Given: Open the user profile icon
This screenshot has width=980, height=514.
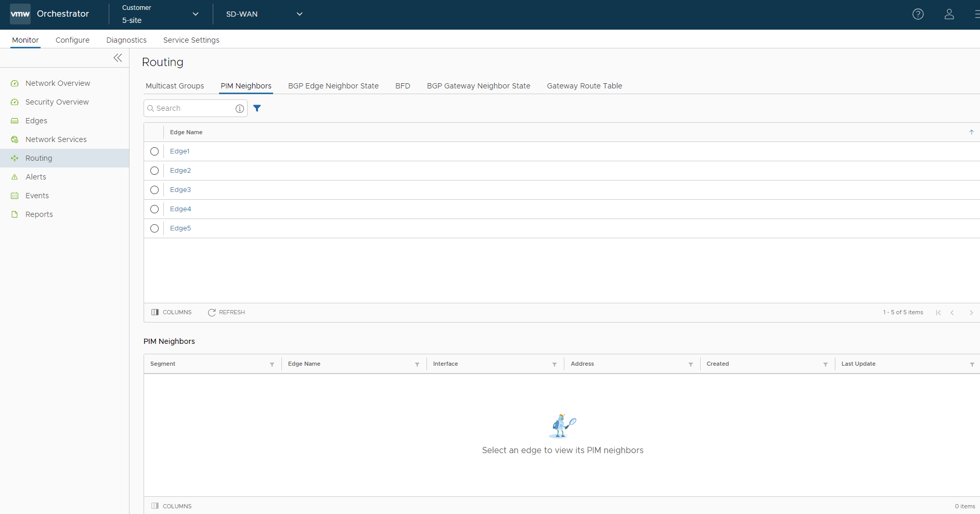Looking at the screenshot, I should click(x=949, y=14).
